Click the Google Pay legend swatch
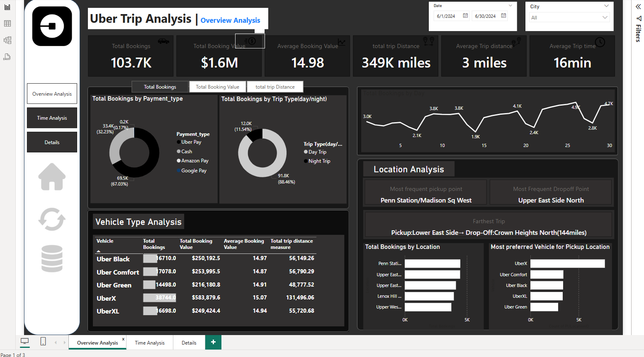 click(x=179, y=171)
